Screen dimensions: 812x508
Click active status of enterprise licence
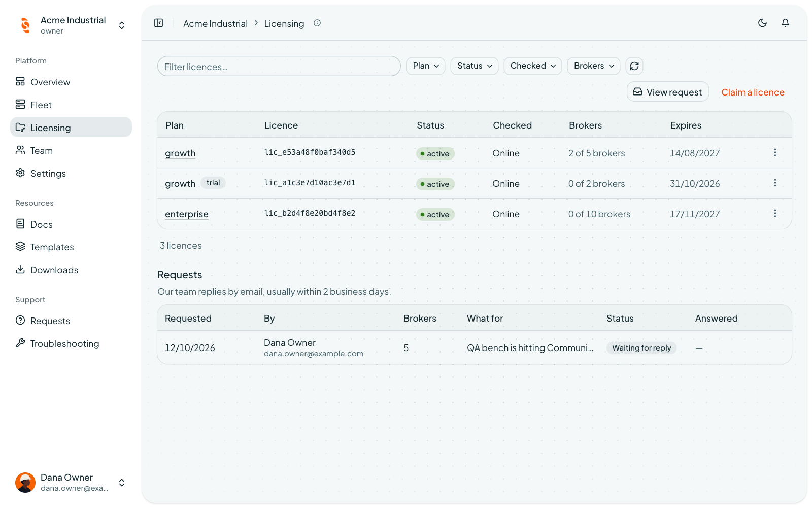click(435, 215)
